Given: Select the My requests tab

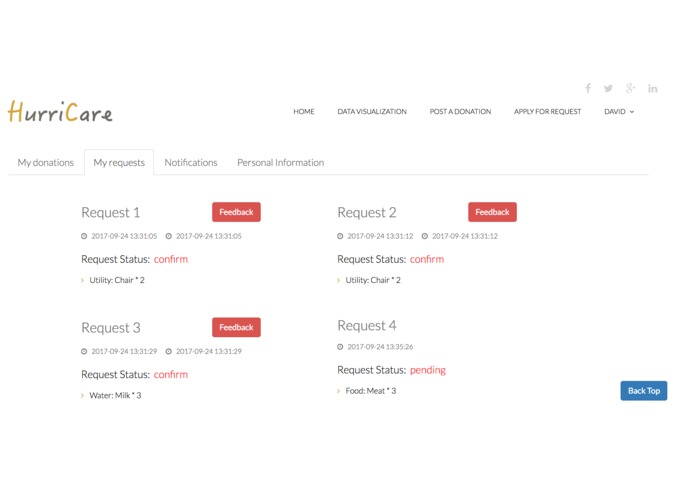Looking at the screenshot, I should click(x=119, y=163).
